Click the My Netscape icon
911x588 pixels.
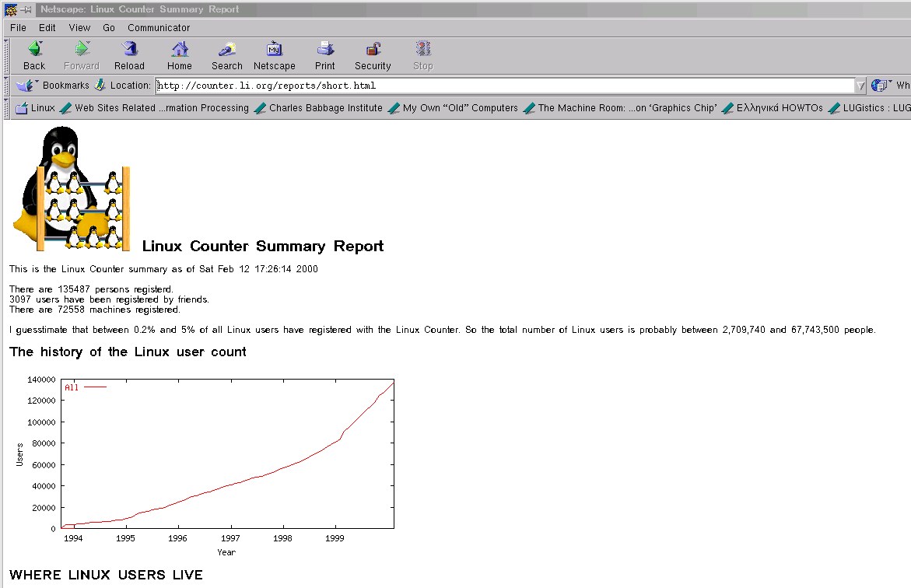274,51
